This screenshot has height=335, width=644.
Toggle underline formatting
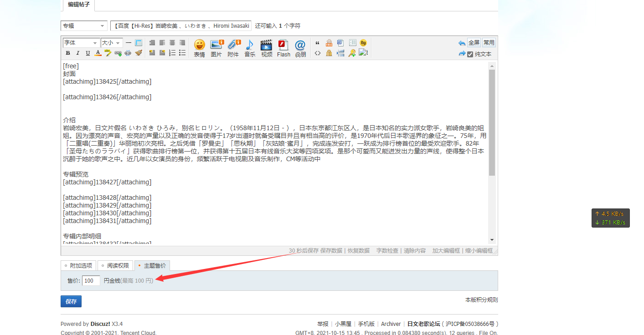88,53
